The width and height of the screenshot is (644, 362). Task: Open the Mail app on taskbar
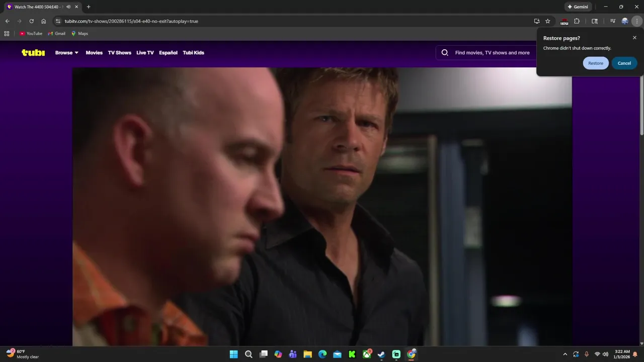click(337, 354)
